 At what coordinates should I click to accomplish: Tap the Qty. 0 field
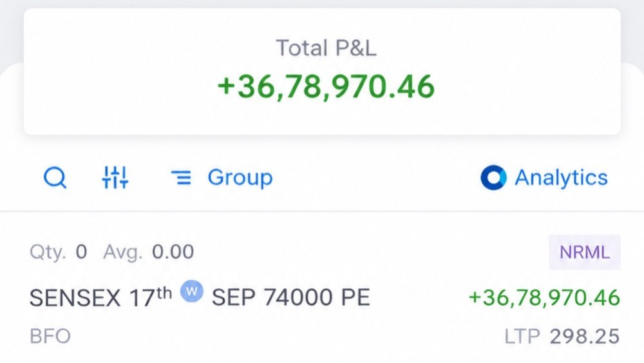coord(59,251)
